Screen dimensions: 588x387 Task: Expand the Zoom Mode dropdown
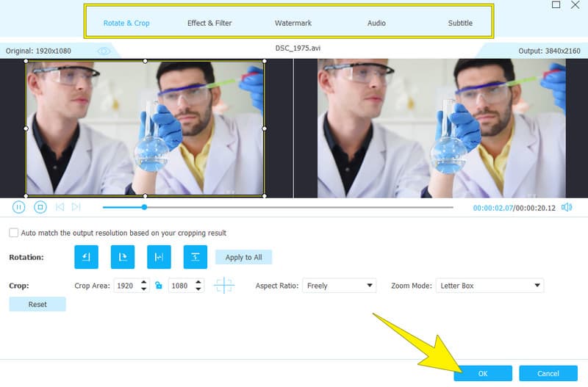490,286
